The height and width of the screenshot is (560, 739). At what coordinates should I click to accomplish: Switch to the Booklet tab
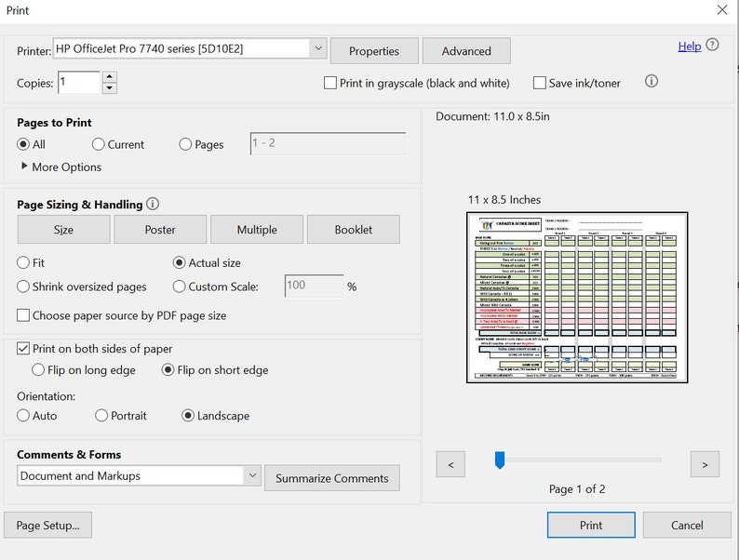coord(354,230)
